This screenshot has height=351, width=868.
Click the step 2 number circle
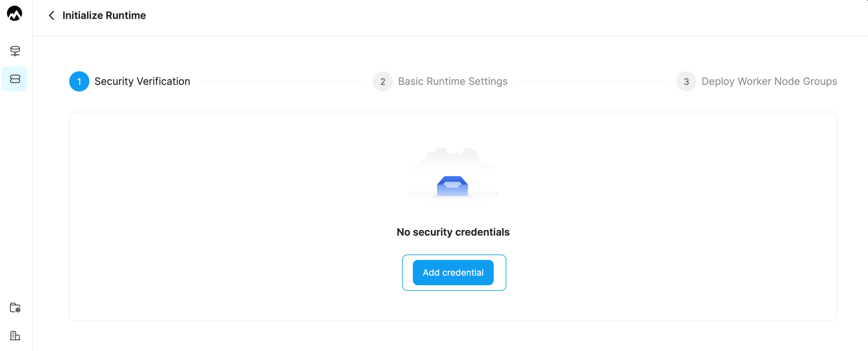[382, 81]
